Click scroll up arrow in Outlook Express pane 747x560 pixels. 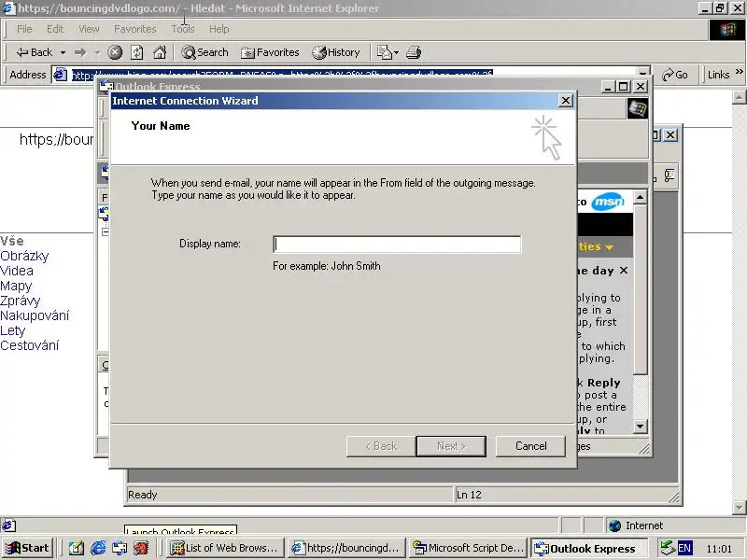641,197
